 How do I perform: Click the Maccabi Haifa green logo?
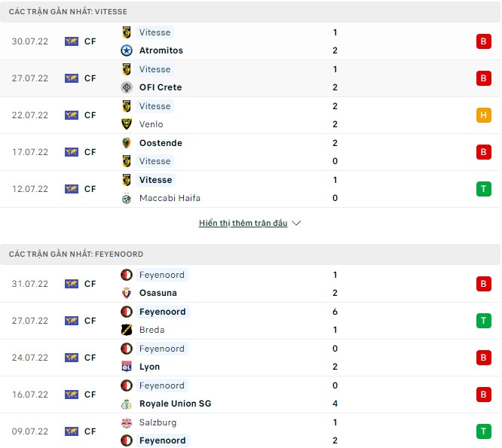tap(127, 198)
